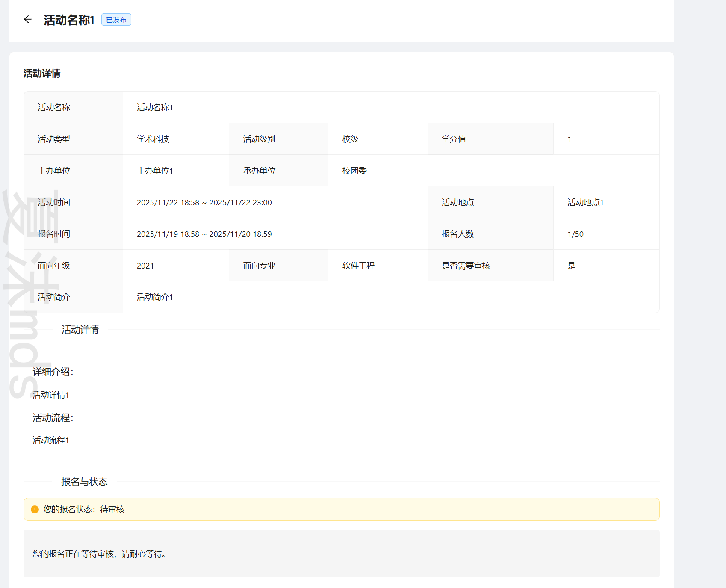
Task: Click the orange warning icon in status alert
Action: [x=35, y=509]
